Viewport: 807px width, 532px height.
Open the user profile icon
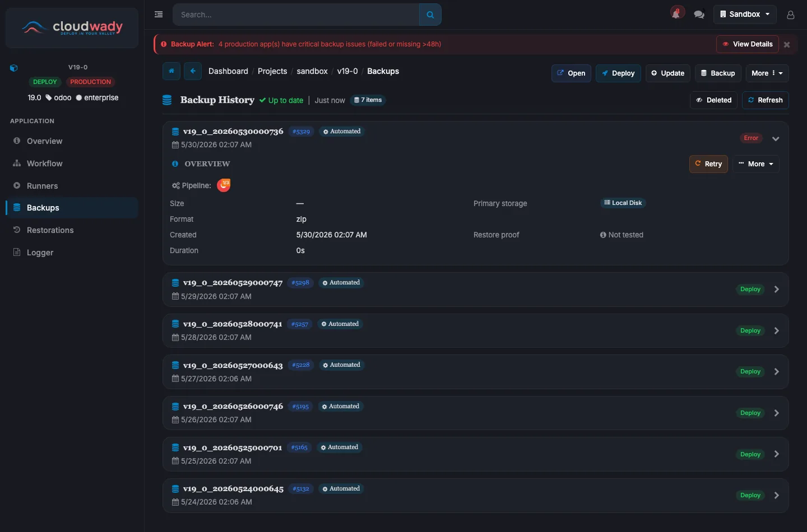point(791,15)
